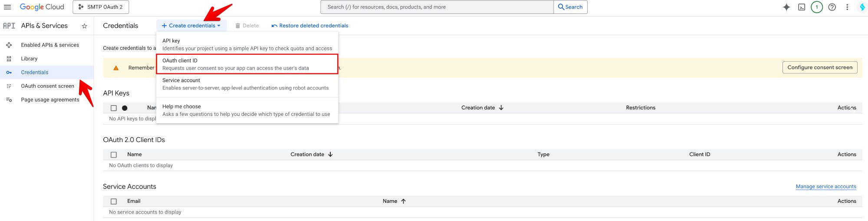Check the select-all API Keys checkbox
The image size is (868, 221).
pos(114,108)
